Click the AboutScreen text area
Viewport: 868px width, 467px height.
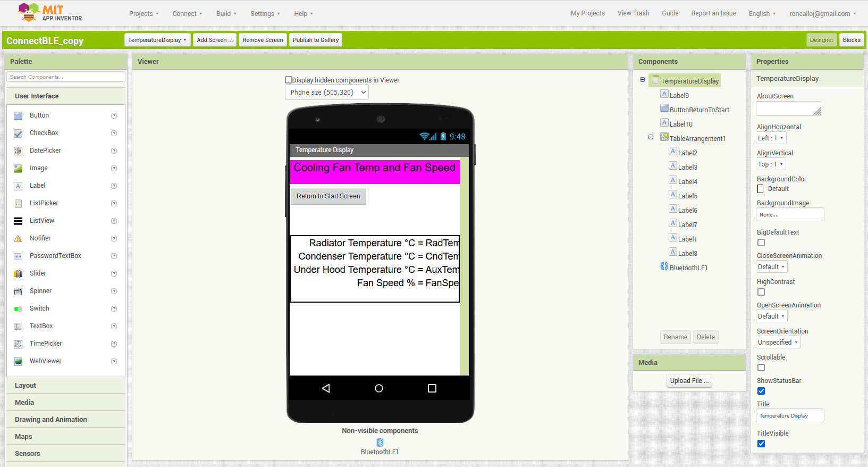pos(789,109)
